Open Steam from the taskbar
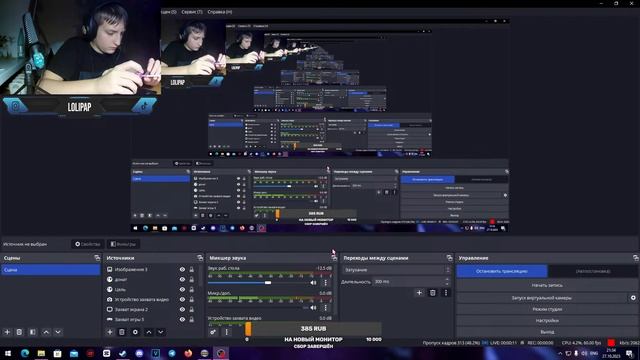 (x=122, y=353)
